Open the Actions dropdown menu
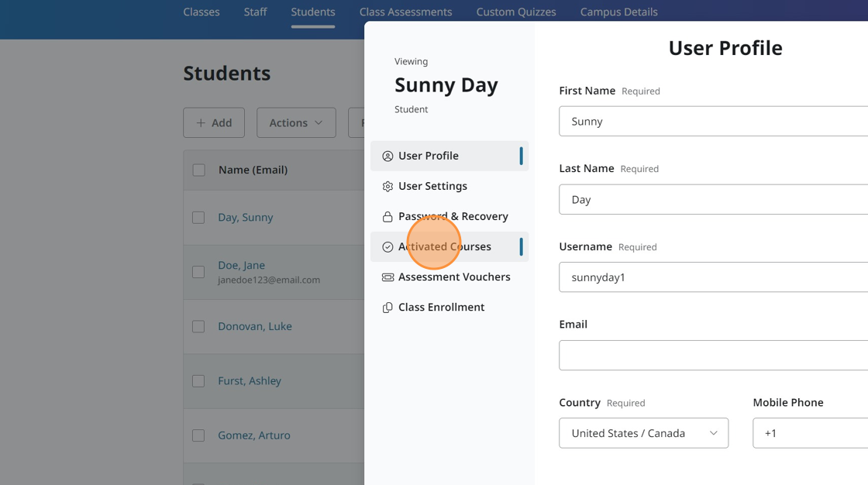This screenshot has height=485, width=868. click(x=296, y=123)
